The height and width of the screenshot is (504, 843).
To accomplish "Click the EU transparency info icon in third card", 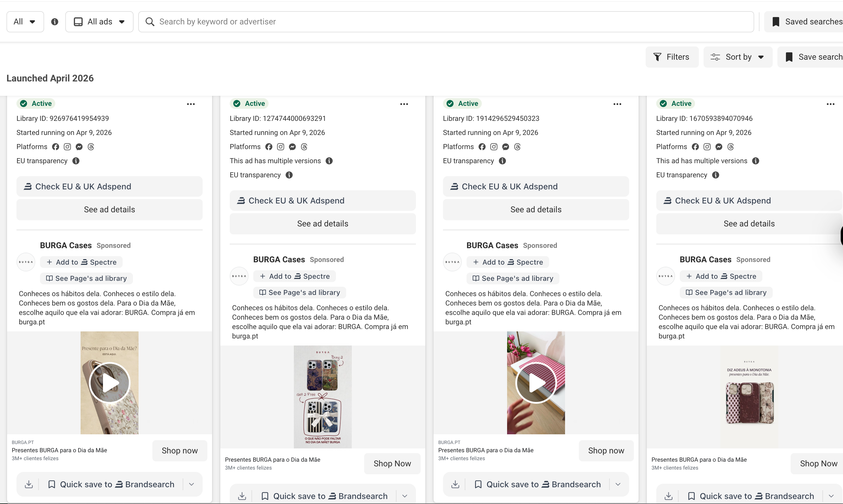I will 502,161.
